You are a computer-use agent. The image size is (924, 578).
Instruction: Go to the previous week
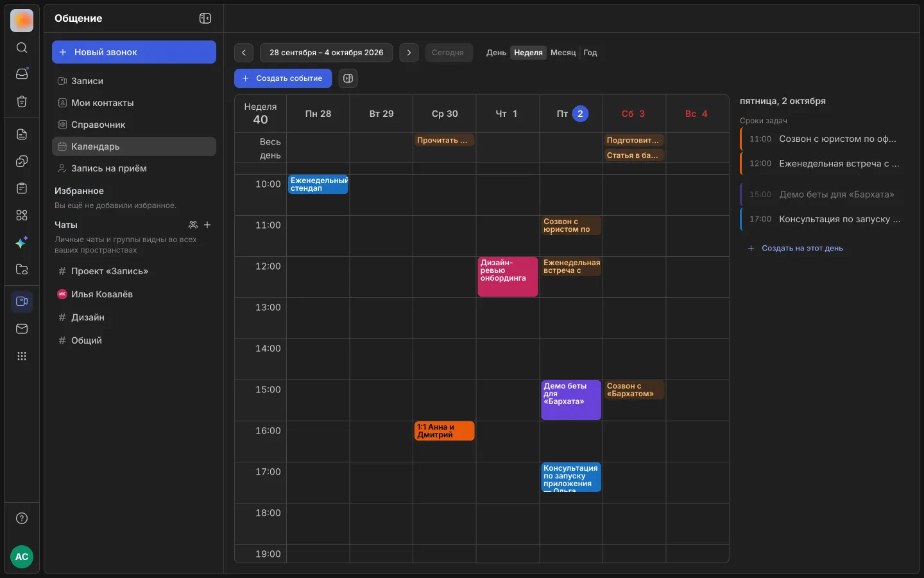point(244,53)
